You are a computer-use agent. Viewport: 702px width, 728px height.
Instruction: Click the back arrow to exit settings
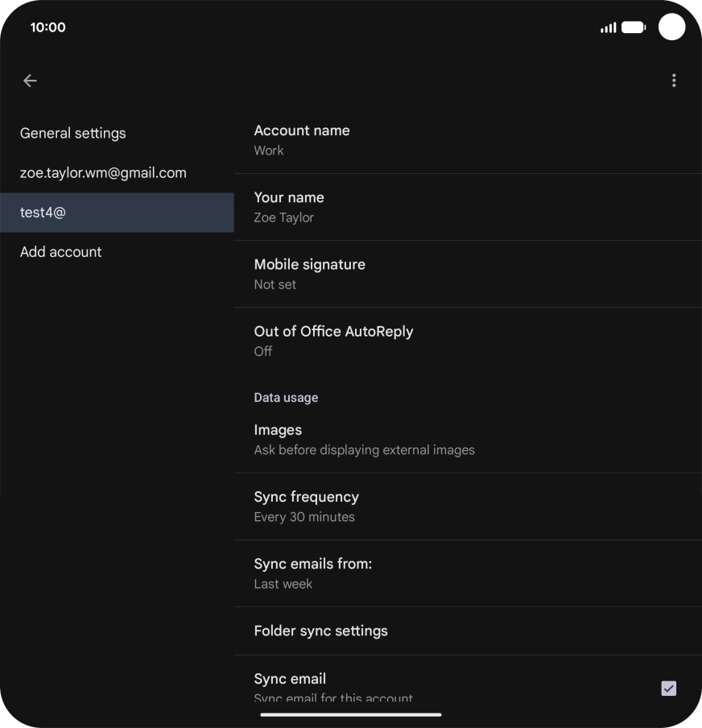tap(30, 81)
